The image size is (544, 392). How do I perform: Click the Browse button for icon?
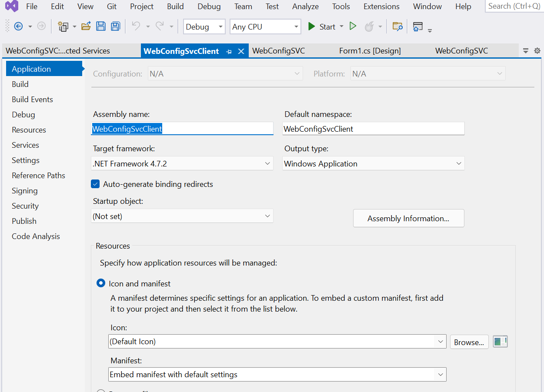point(469,342)
